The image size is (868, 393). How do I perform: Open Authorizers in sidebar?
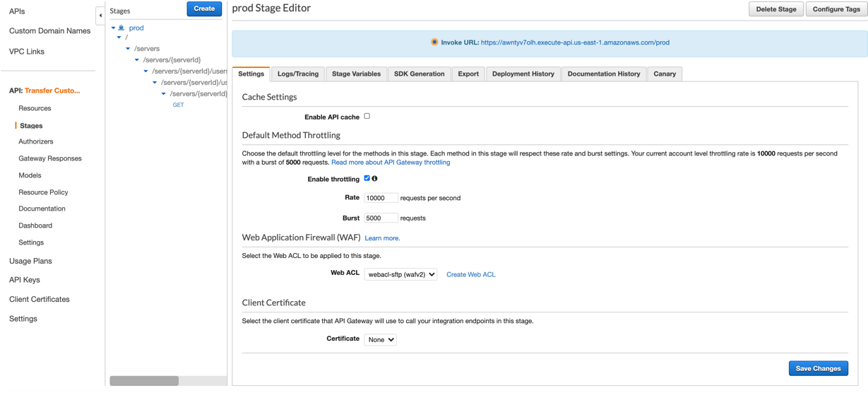(36, 141)
